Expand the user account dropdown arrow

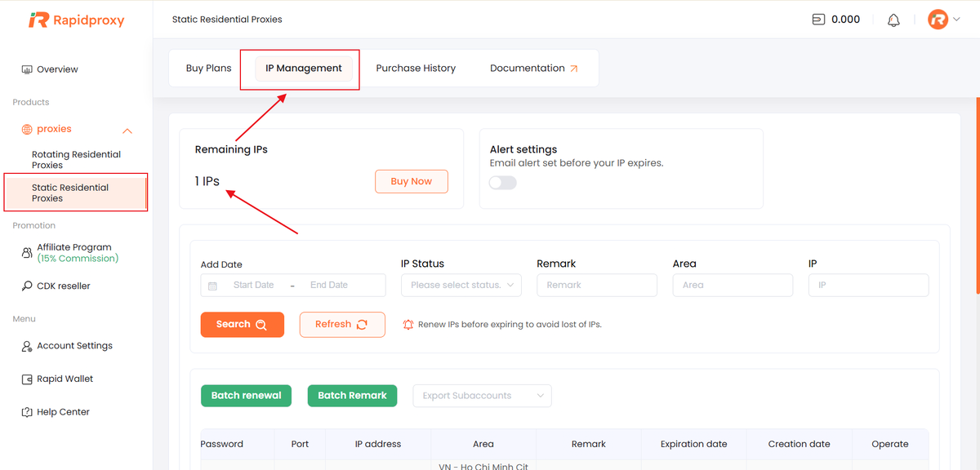[956, 20]
